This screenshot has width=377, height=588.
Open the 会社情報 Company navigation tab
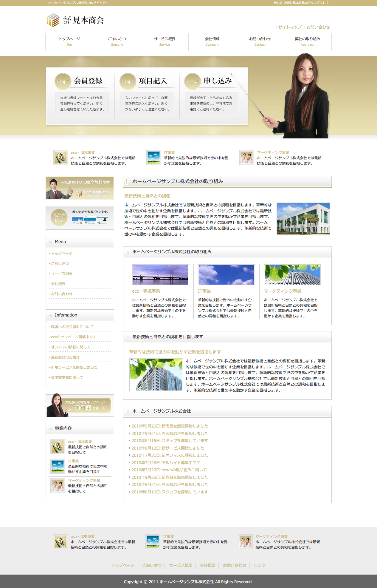pyautogui.click(x=212, y=41)
